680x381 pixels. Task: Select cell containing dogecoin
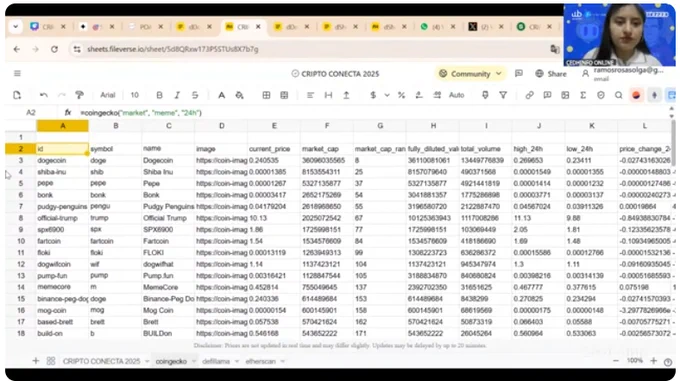62,160
